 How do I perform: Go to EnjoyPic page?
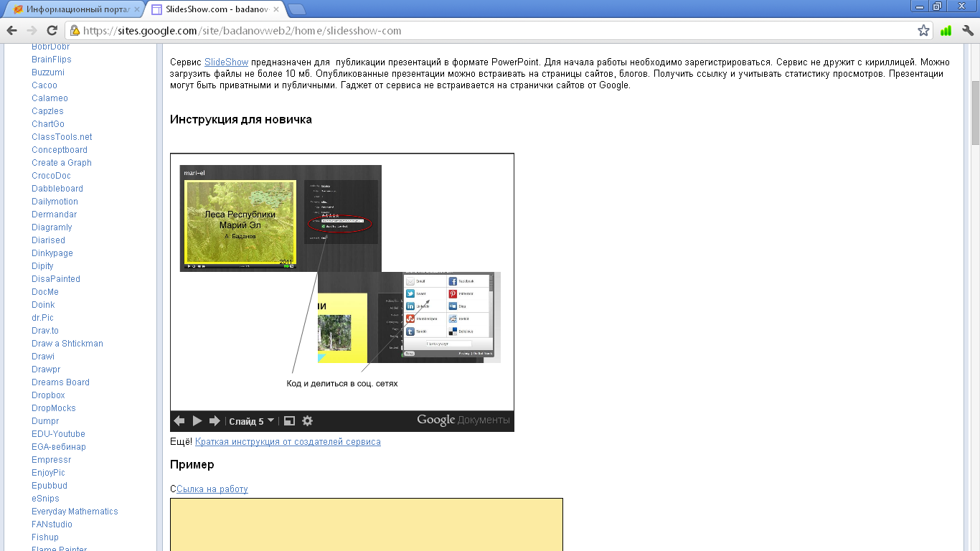[x=48, y=473]
